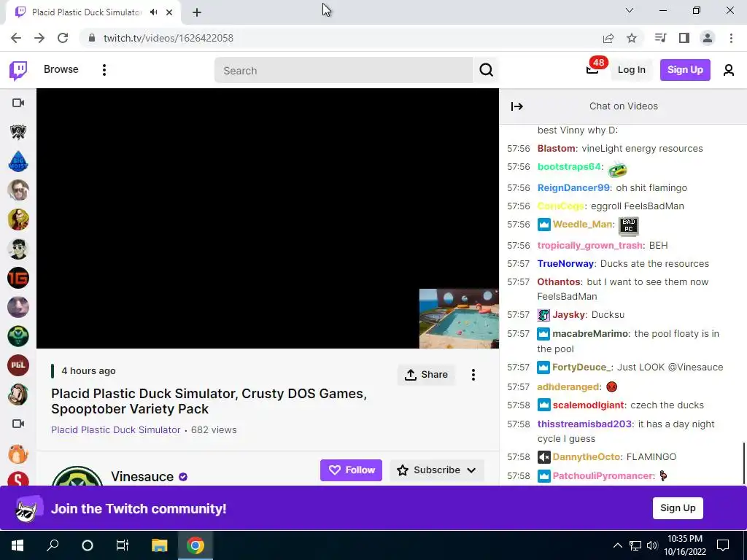Open the Vinesauce channel name link

pyautogui.click(x=142, y=477)
